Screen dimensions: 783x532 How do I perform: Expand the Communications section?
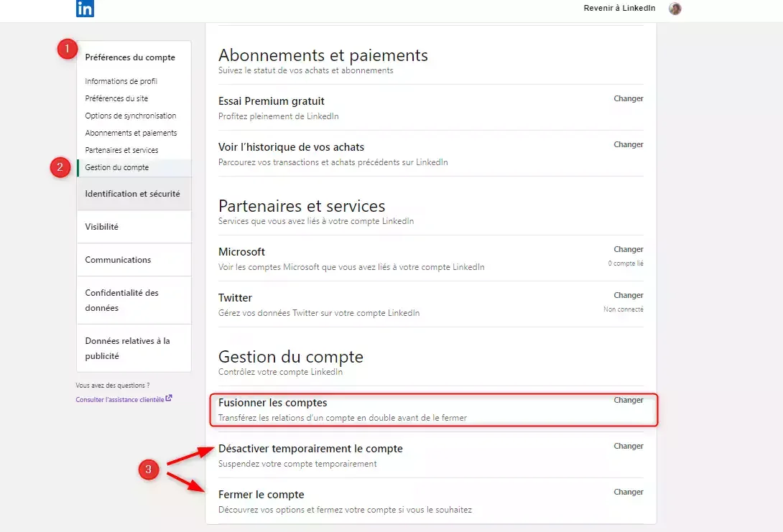pyautogui.click(x=134, y=259)
